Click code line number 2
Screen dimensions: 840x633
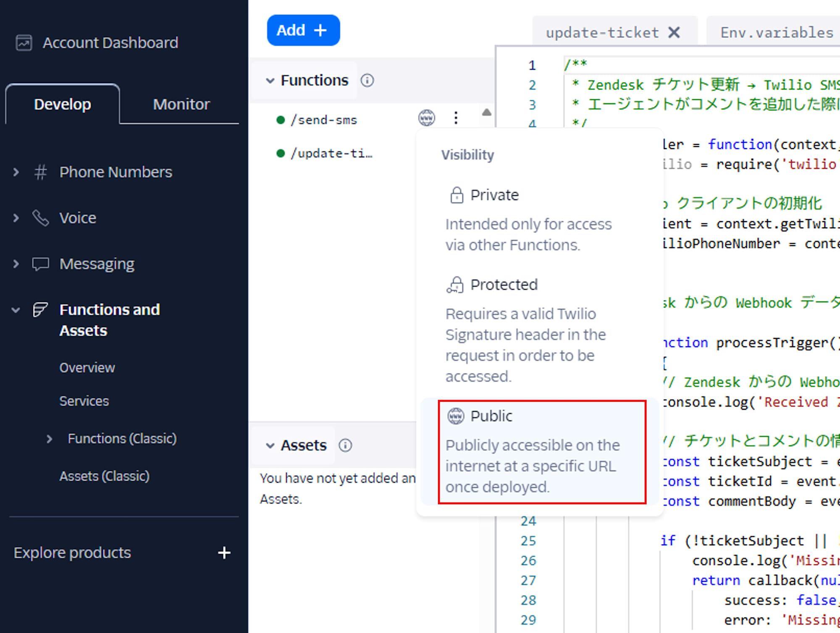532,85
